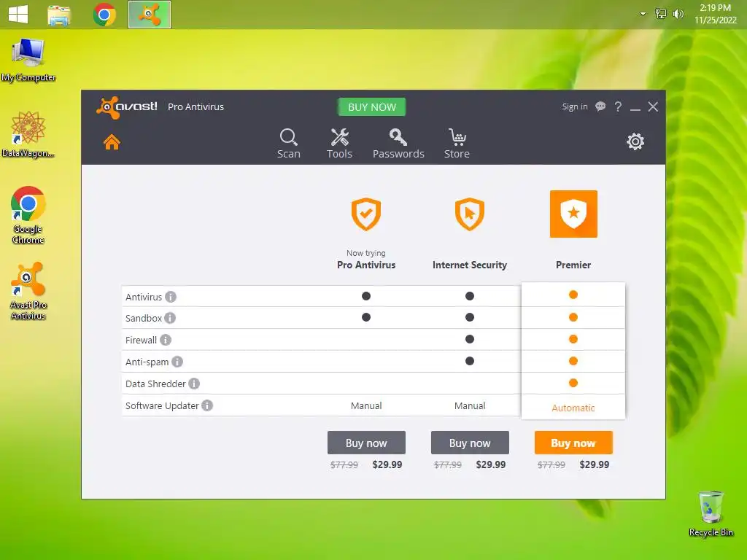This screenshot has width=747, height=560.
Task: Select the Pro Antivirus shield icon
Action: [366, 214]
